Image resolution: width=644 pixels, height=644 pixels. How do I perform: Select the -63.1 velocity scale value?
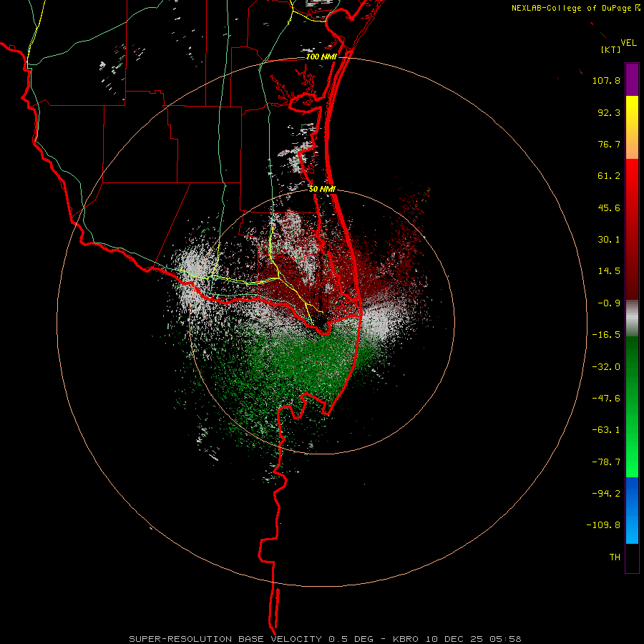click(606, 430)
